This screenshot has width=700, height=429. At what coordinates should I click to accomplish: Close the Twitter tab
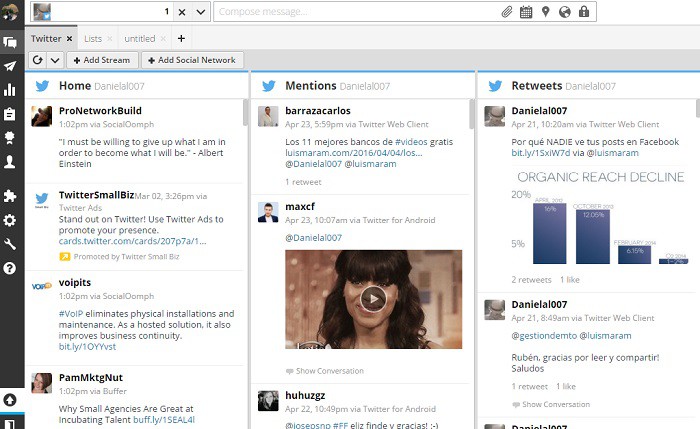pyautogui.click(x=70, y=39)
